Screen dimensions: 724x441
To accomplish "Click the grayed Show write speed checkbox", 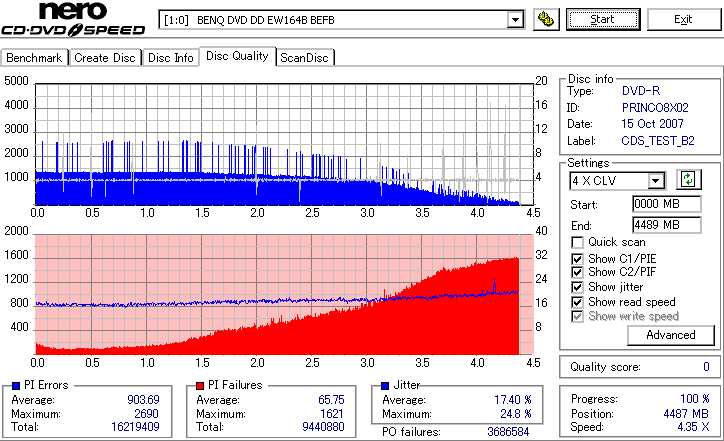I will pyautogui.click(x=577, y=316).
